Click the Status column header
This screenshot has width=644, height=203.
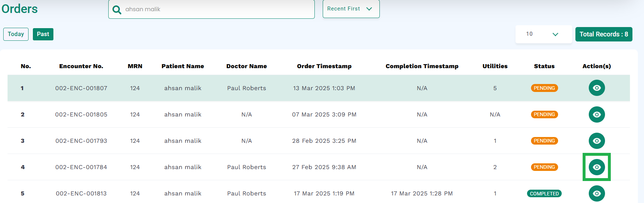pos(544,66)
